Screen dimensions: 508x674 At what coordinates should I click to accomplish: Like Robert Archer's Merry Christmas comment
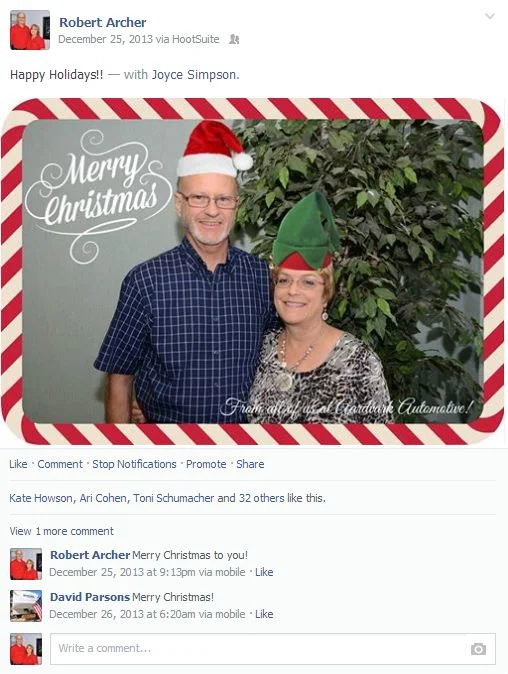click(264, 572)
